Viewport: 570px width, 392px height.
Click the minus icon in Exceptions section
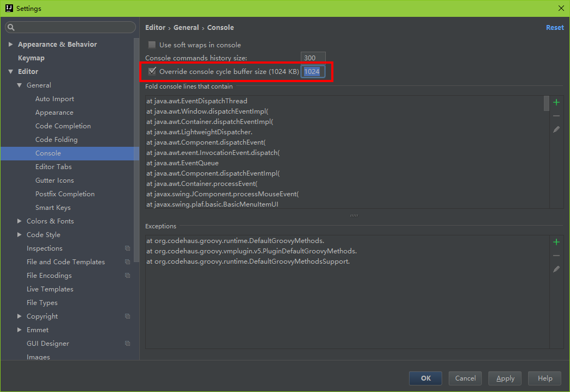[556, 256]
